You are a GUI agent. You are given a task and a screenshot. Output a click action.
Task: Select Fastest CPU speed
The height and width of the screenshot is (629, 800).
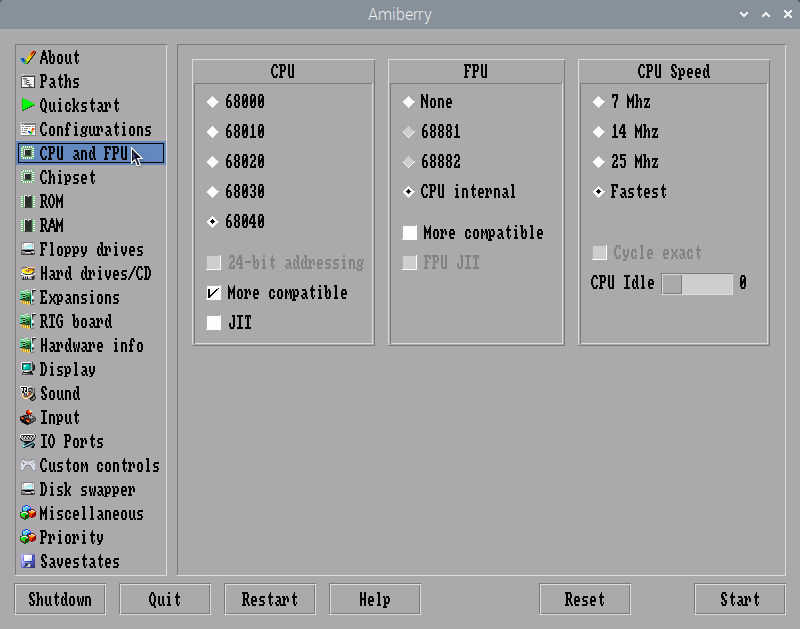pyautogui.click(x=630, y=192)
